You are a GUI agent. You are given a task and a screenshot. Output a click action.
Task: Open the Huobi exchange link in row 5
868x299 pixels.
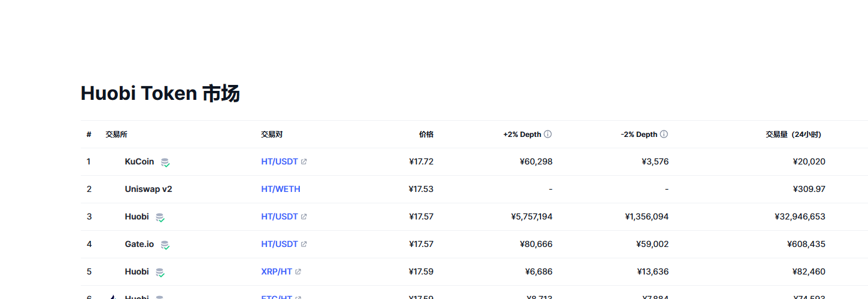coord(137,271)
